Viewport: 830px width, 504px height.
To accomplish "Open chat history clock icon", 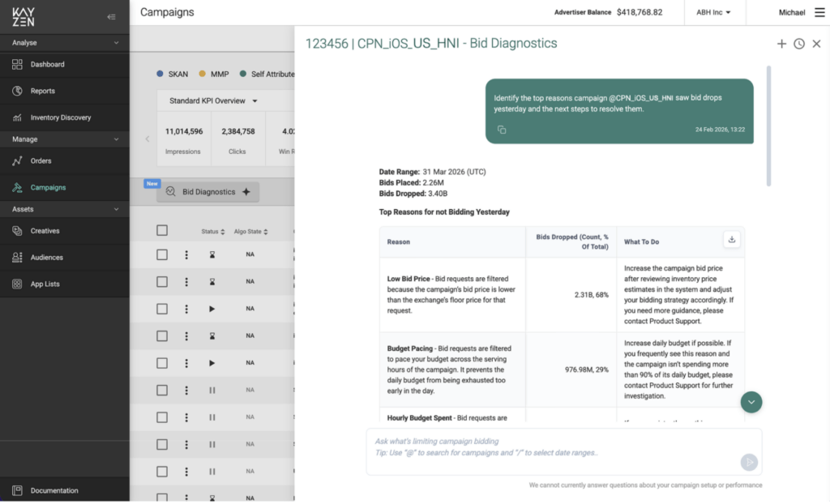I will pos(799,44).
